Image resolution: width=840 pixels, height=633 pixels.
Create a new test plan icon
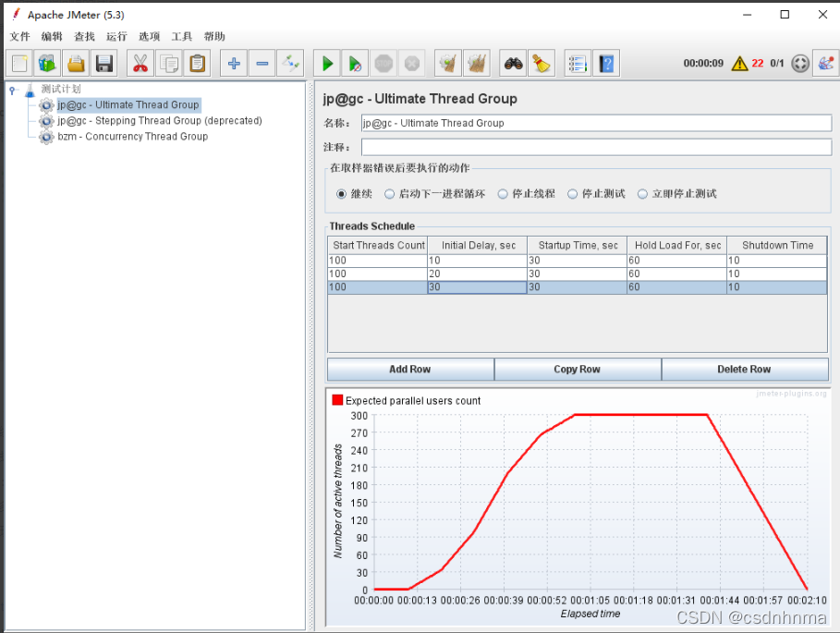click(19, 64)
